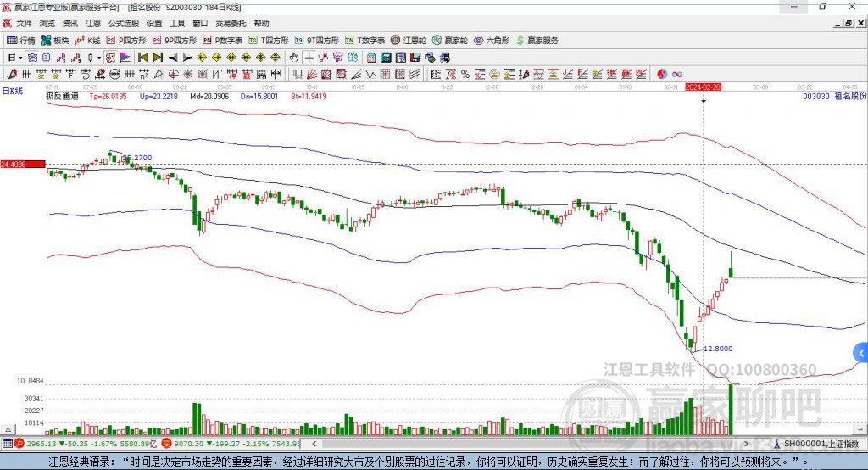
Task: Click the infinity symbol icon
Action: tap(677, 75)
